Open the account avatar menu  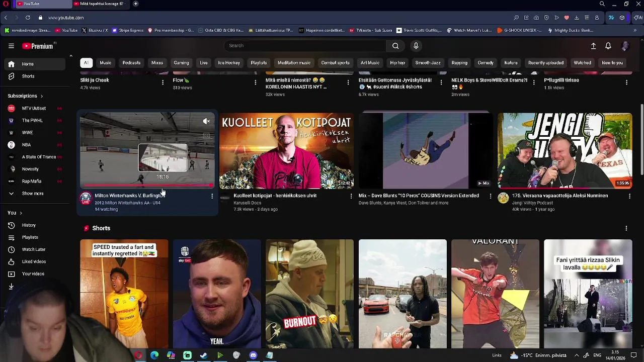(x=625, y=46)
